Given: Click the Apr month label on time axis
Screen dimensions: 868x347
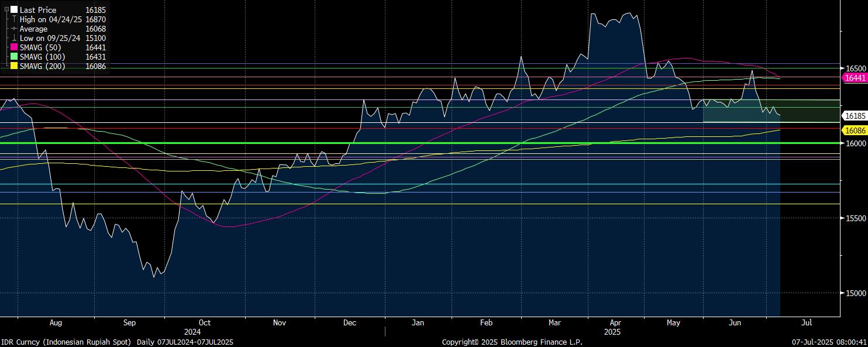Looking at the screenshot, I should tap(615, 322).
